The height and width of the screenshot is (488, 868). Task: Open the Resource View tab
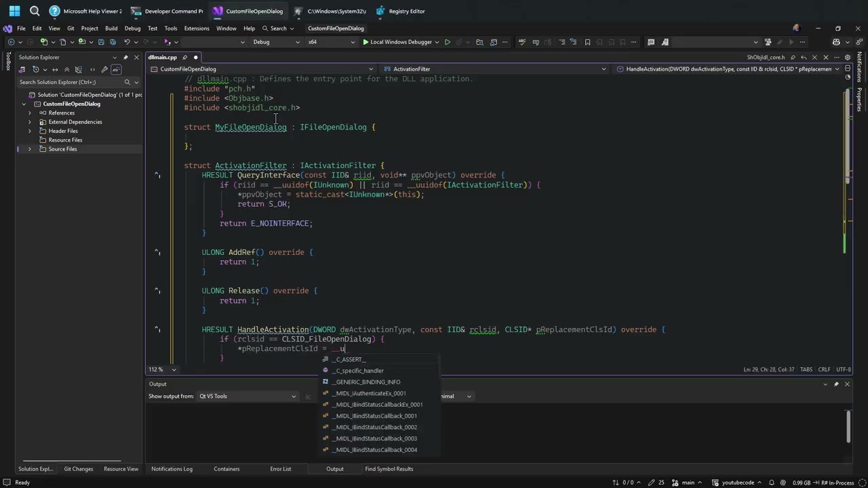point(121,469)
